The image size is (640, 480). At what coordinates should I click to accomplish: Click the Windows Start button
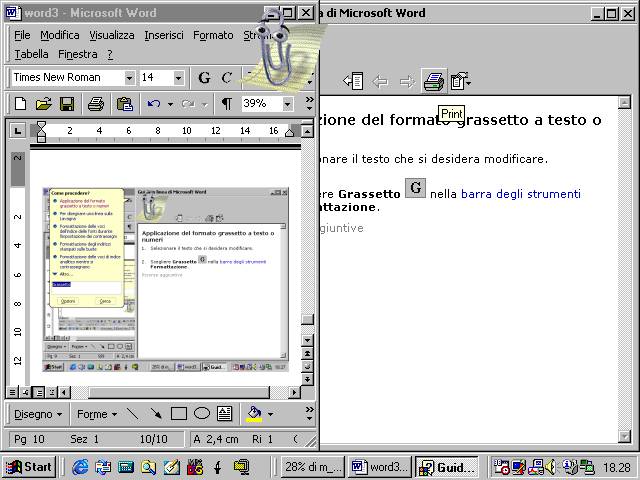(x=29, y=467)
